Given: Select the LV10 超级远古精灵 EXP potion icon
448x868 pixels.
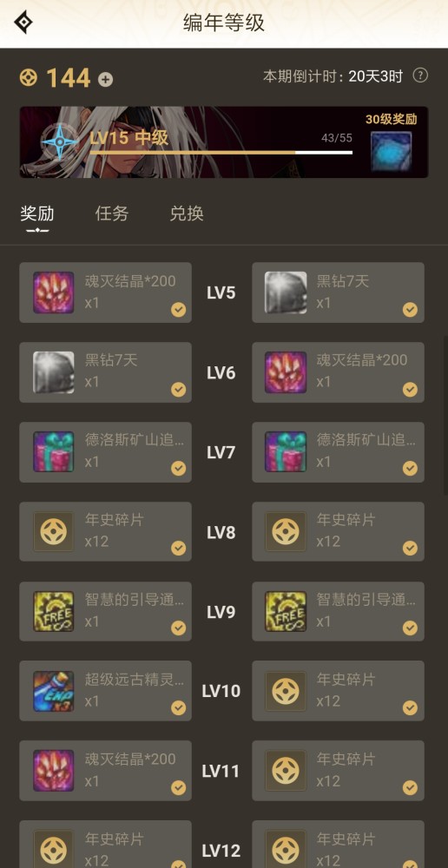Looking at the screenshot, I should pyautogui.click(x=54, y=692).
